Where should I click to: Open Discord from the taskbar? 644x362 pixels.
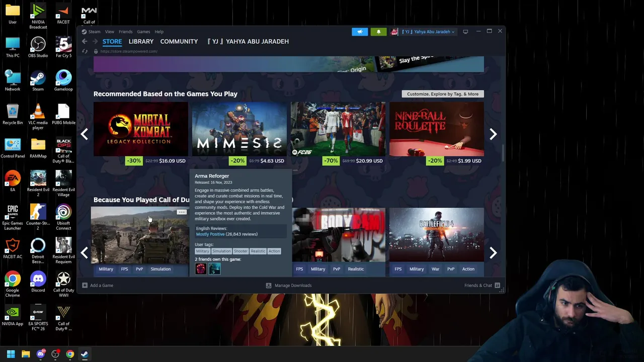(41, 354)
